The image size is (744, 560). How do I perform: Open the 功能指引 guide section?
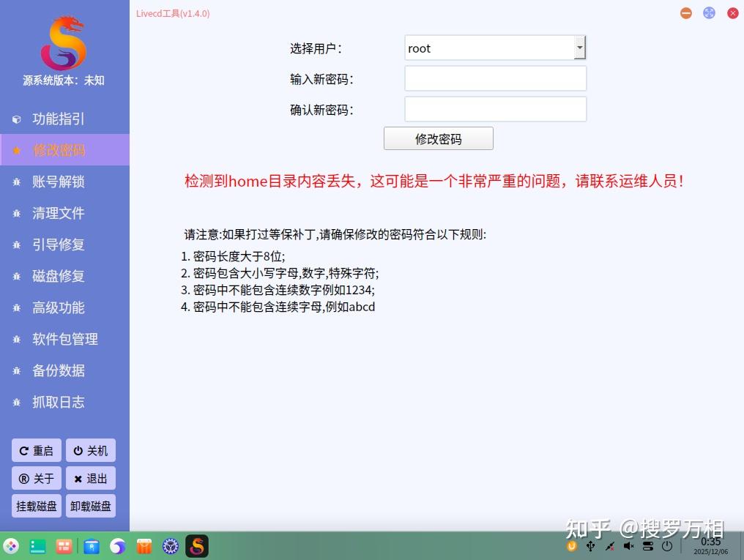click(58, 118)
